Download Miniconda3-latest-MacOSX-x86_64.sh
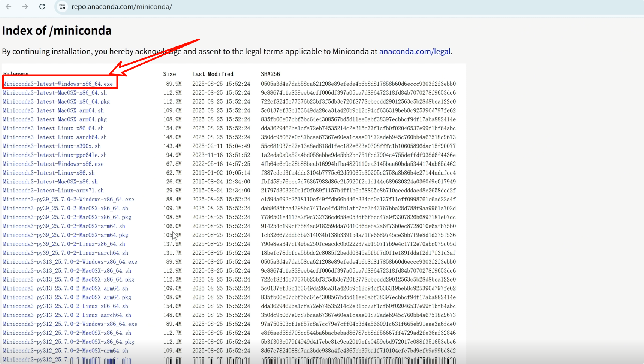 pyautogui.click(x=55, y=92)
